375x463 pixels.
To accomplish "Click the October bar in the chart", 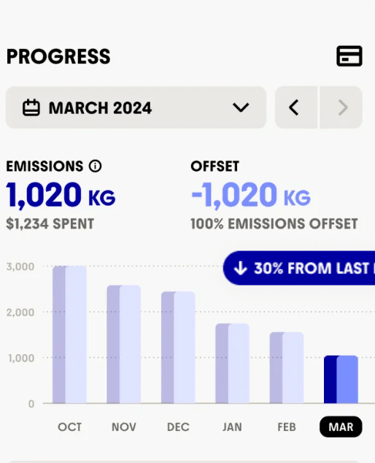I will click(x=69, y=335).
